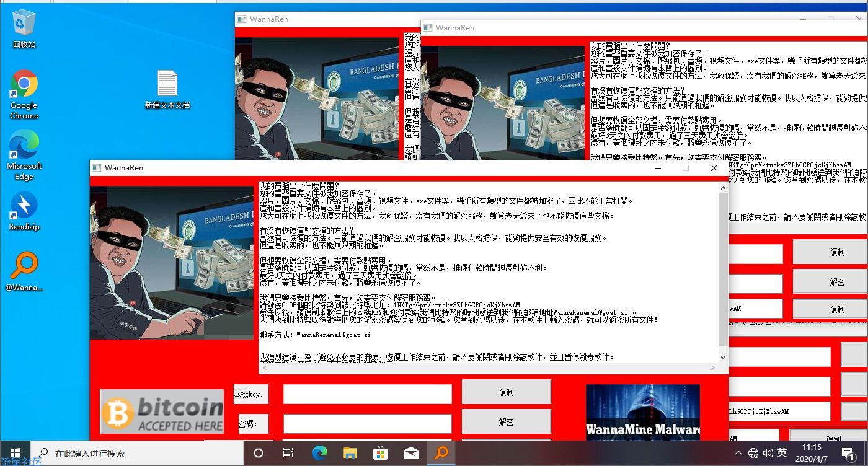The height and width of the screenshot is (466, 868).
Task: Click the second WannaRen window title bar
Action: point(645,28)
